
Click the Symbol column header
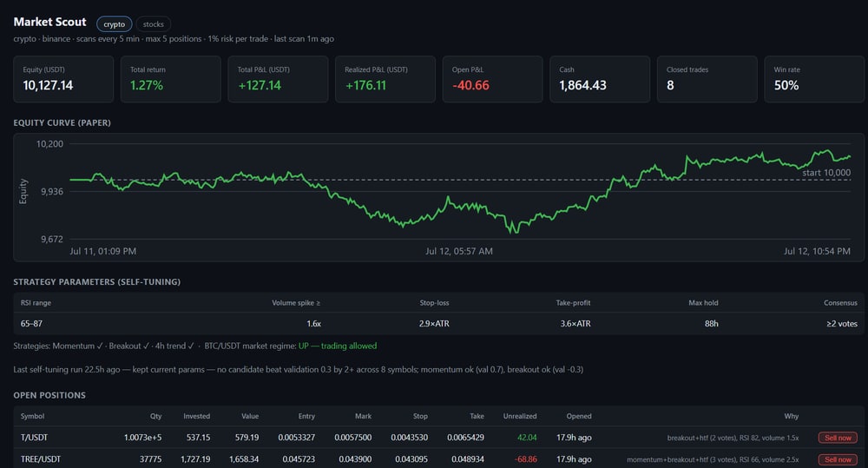pos(32,416)
